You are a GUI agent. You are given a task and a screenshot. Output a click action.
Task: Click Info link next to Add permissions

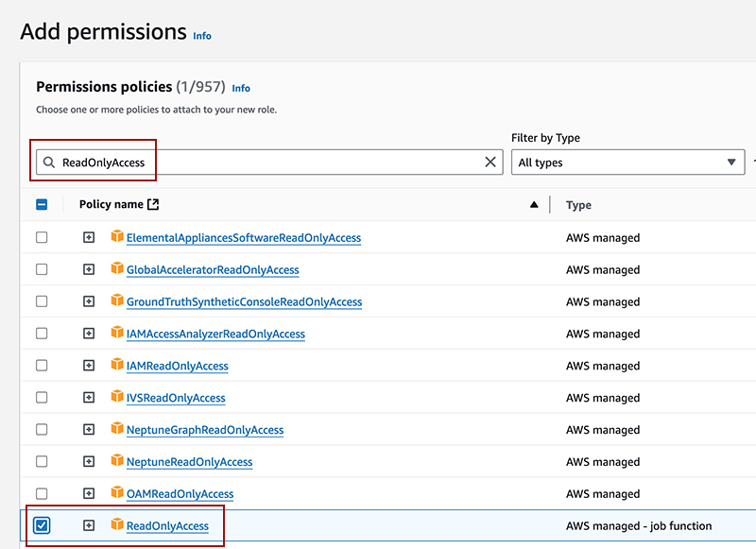(202, 36)
